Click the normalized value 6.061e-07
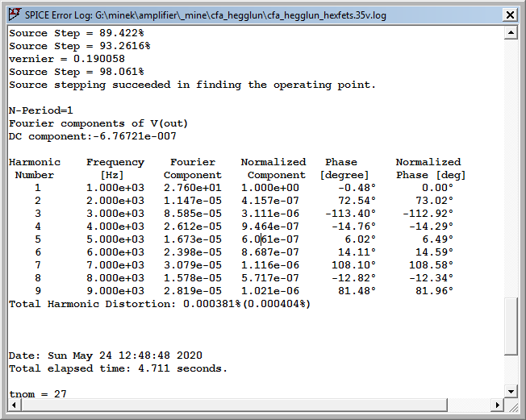Screen dimensions: 526x420 pyautogui.click(x=270, y=239)
